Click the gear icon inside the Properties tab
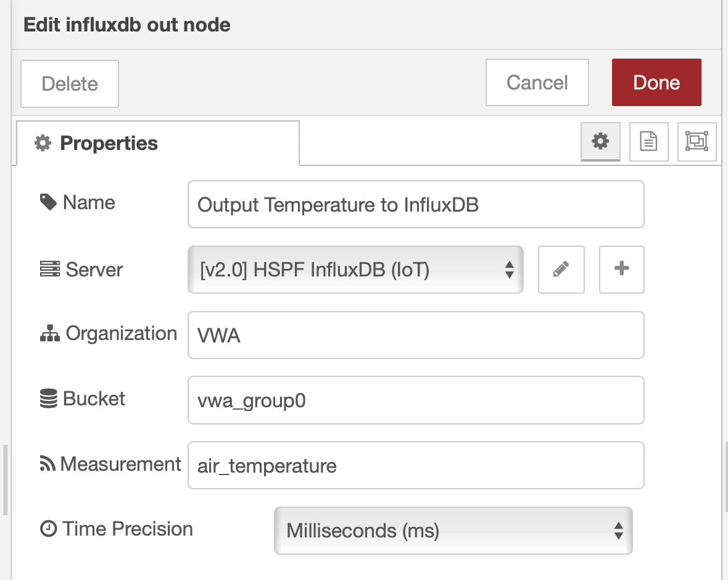 (x=42, y=143)
